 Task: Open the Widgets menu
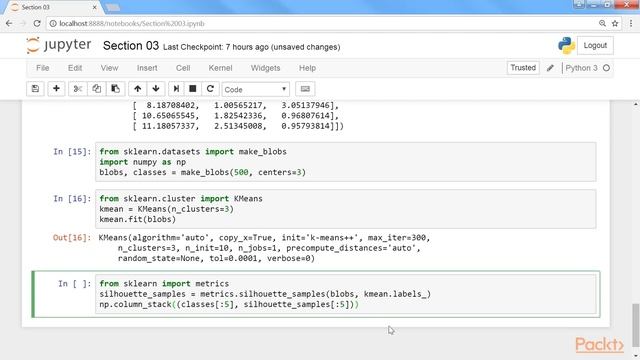[x=265, y=68]
